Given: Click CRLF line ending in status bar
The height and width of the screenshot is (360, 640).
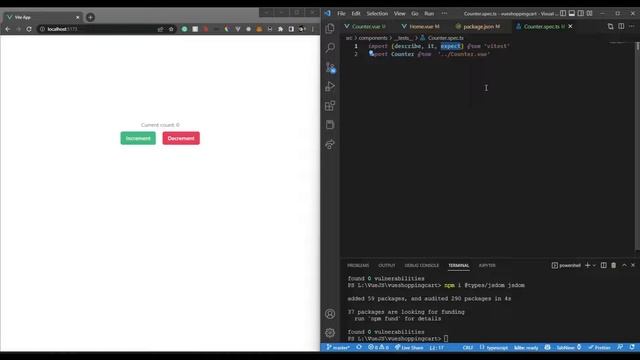Looking at the screenshot, I should pyautogui.click(x=468, y=347).
